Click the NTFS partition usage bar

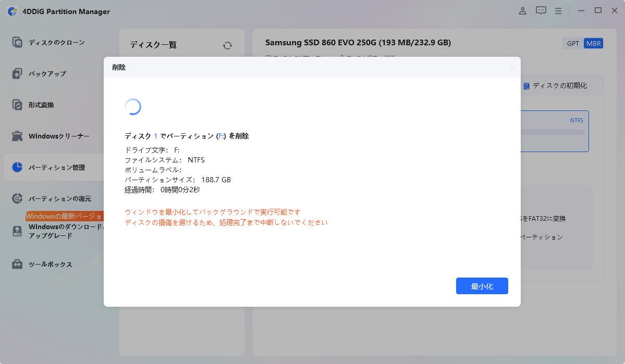coord(553,132)
